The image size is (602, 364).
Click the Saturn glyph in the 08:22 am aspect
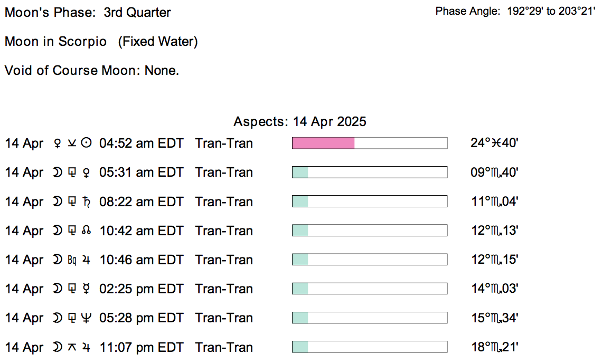click(x=87, y=202)
